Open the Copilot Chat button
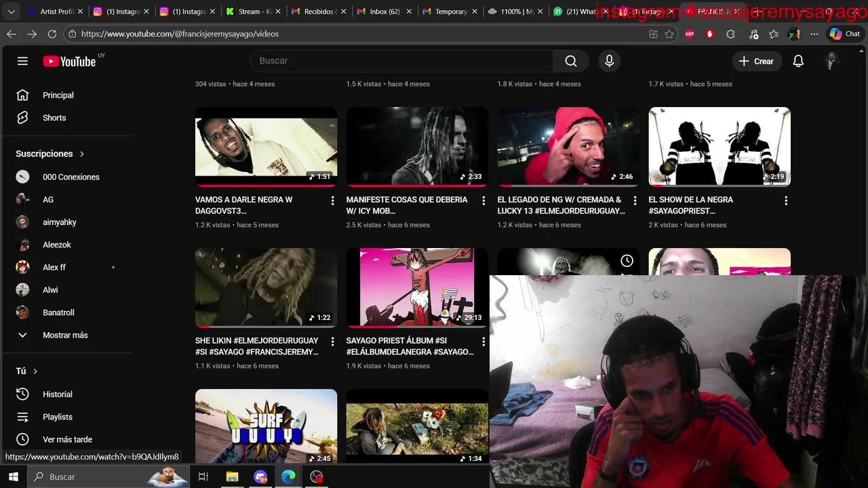The height and width of the screenshot is (488, 868). 845,34
